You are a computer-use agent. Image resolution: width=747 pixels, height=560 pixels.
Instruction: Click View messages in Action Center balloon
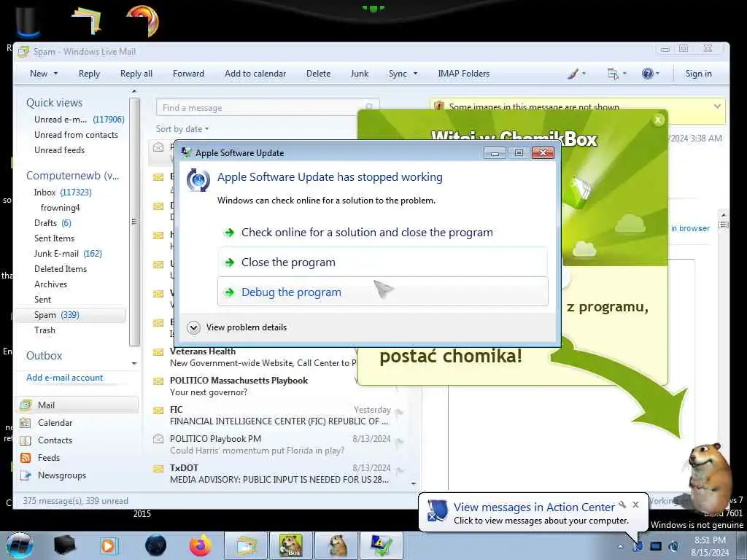(533, 507)
